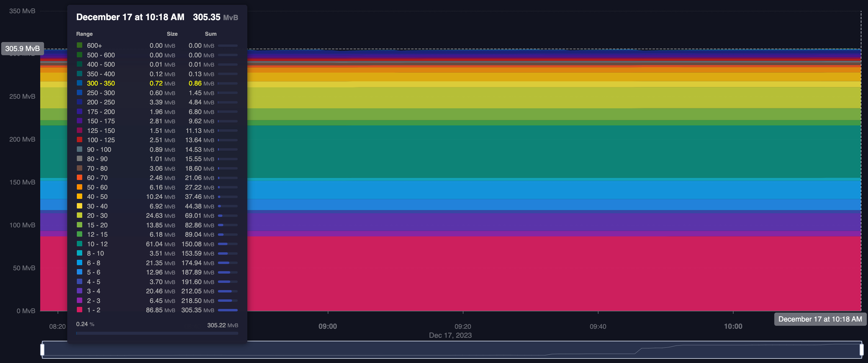868x363 pixels.
Task: Click the 0.24 % value in tooltip footer
Action: tap(85, 324)
